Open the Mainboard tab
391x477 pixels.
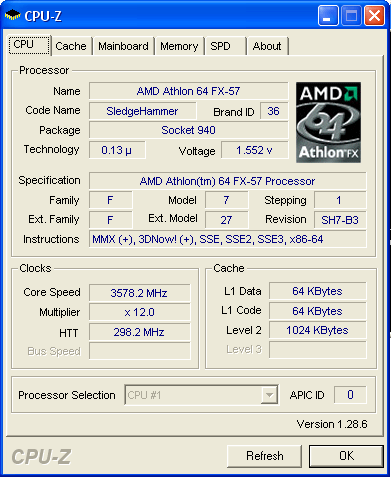point(123,46)
